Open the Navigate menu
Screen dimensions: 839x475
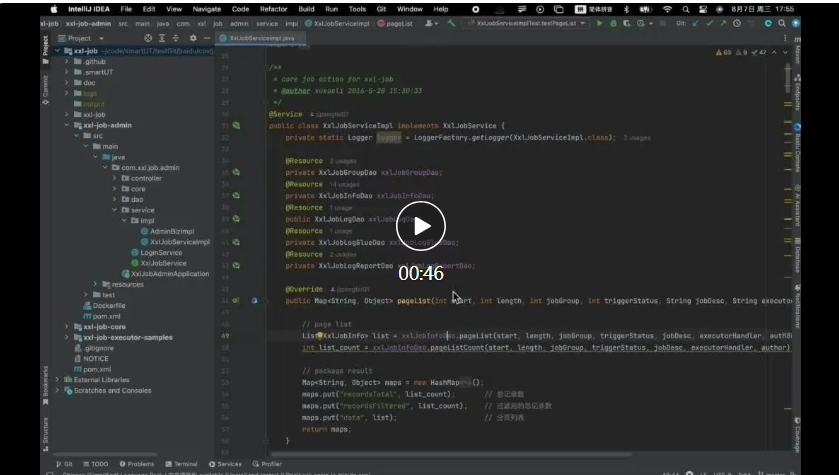click(x=207, y=9)
